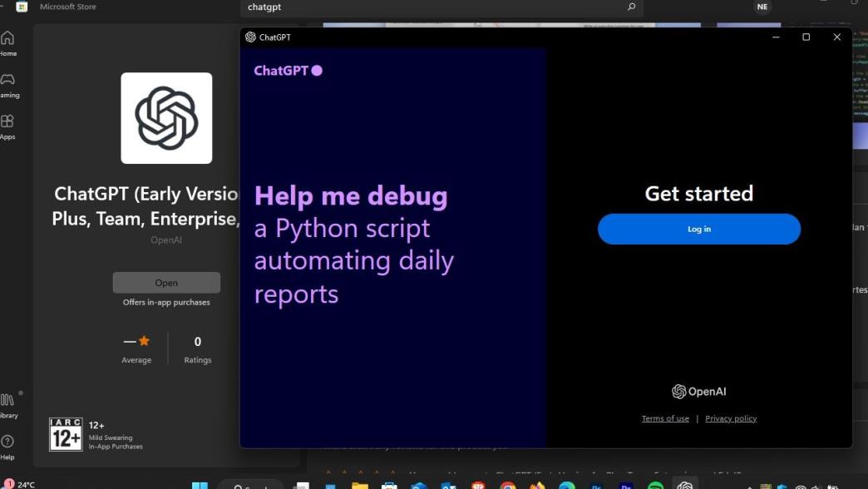Open Home in the Store sidebar
Screen dimensions: 868x489
[7, 44]
